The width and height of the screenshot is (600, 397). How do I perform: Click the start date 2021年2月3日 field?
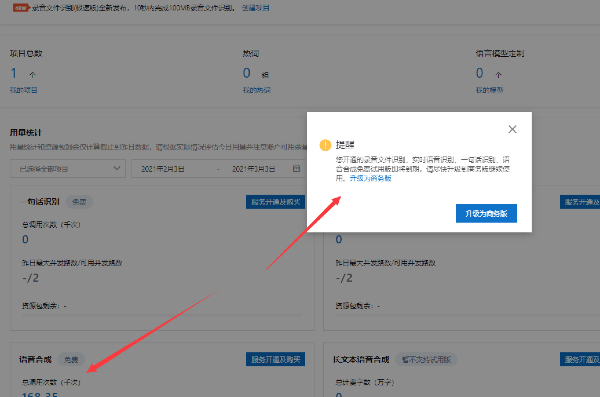[x=163, y=169]
